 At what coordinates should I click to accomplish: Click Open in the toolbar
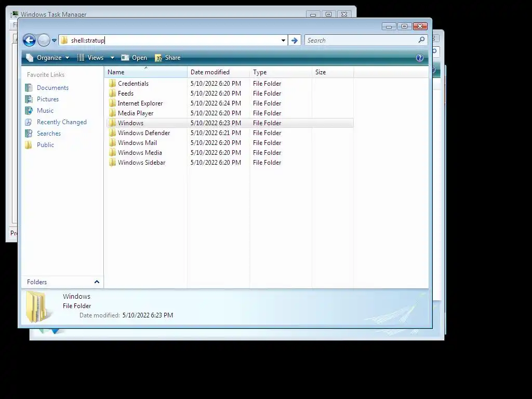coord(135,58)
